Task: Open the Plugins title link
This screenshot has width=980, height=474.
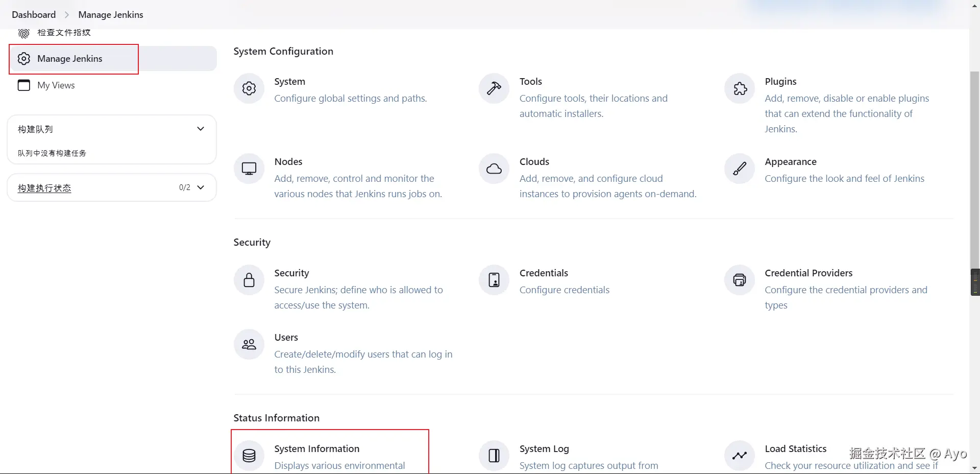Action: click(x=780, y=82)
